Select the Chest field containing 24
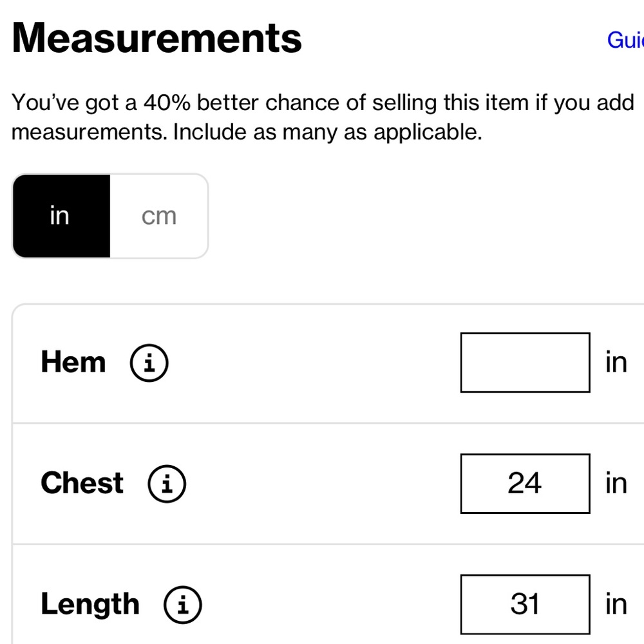The height and width of the screenshot is (644, 644). click(526, 484)
